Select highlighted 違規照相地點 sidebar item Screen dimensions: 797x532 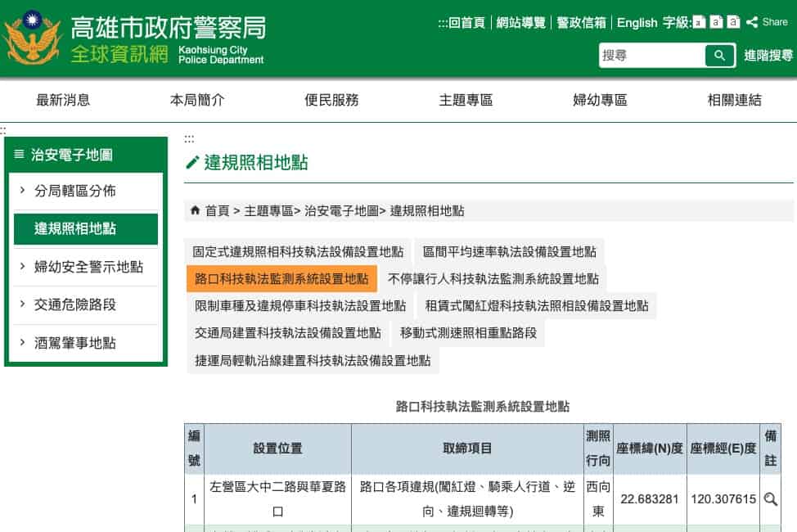coord(85,229)
